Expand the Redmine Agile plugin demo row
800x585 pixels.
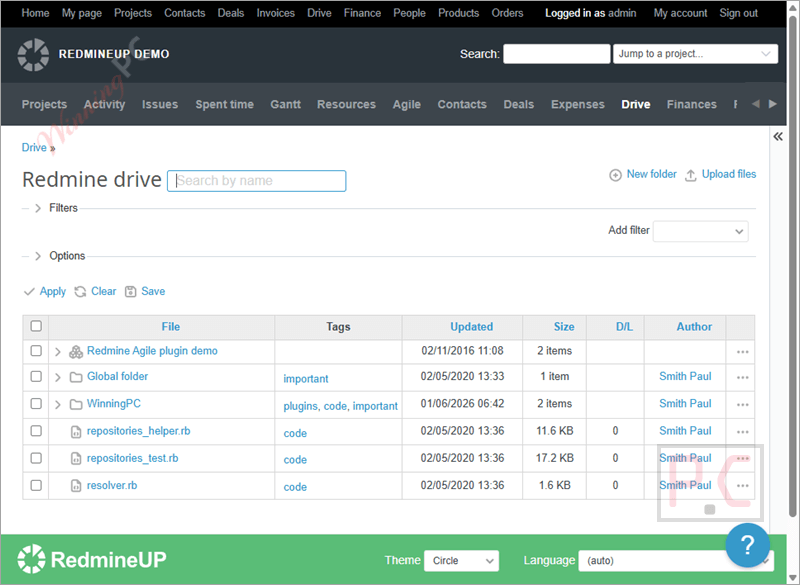(x=58, y=352)
